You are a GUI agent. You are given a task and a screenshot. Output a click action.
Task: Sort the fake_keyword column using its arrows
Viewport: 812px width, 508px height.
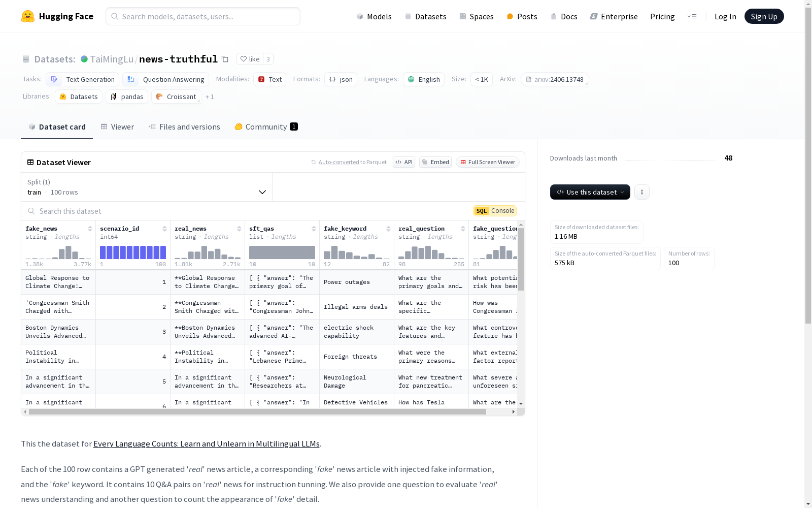point(388,229)
